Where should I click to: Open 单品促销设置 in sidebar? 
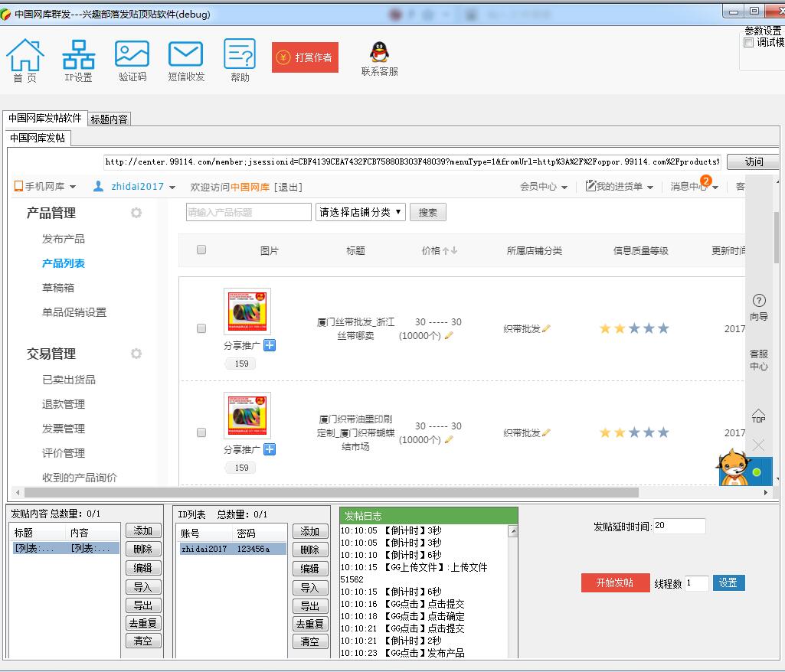pos(74,312)
